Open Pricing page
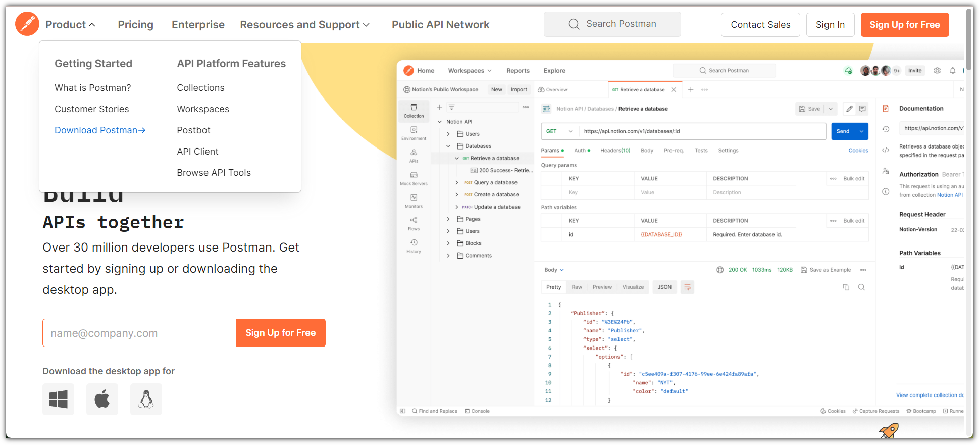 (x=135, y=25)
